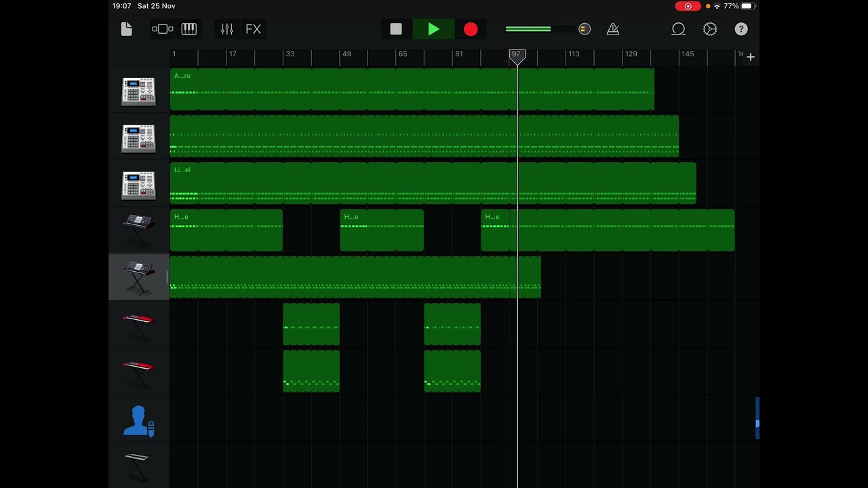The image size is (868, 488).
Task: Select the second drum machine track header
Action: tap(138, 138)
